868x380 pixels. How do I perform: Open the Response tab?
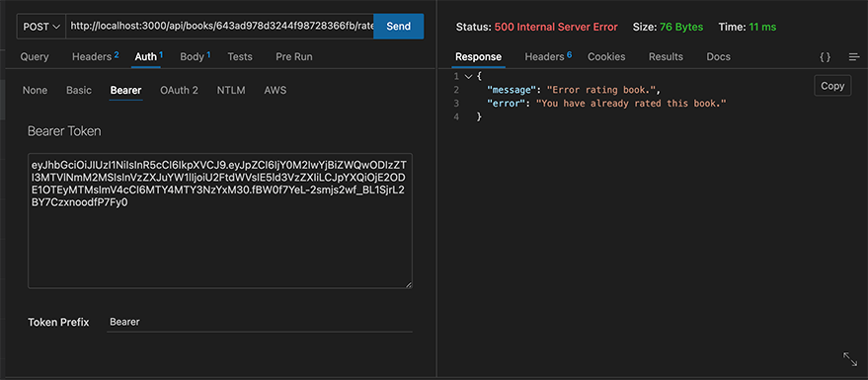coord(478,56)
